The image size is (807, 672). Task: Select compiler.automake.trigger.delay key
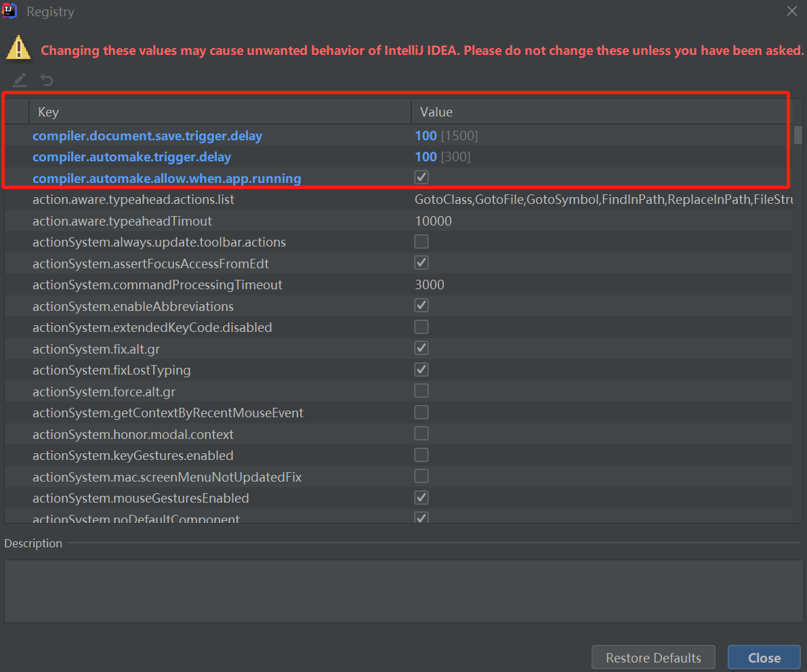coord(131,157)
